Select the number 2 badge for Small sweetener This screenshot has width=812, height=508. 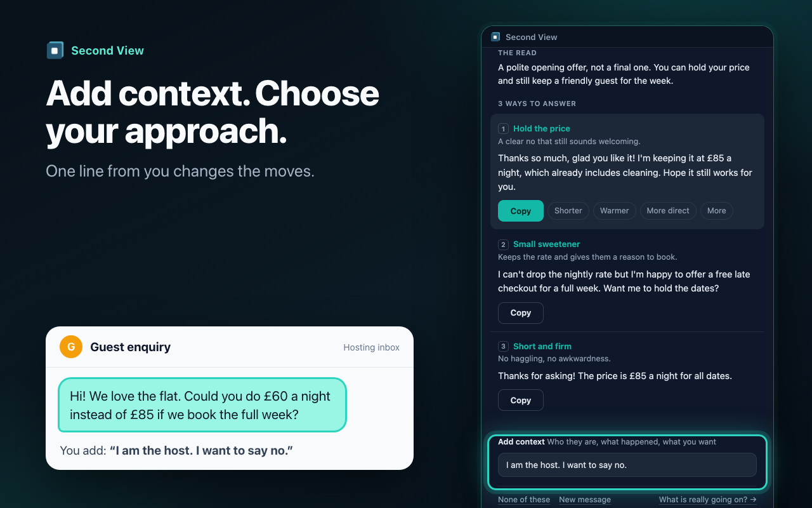coord(504,244)
